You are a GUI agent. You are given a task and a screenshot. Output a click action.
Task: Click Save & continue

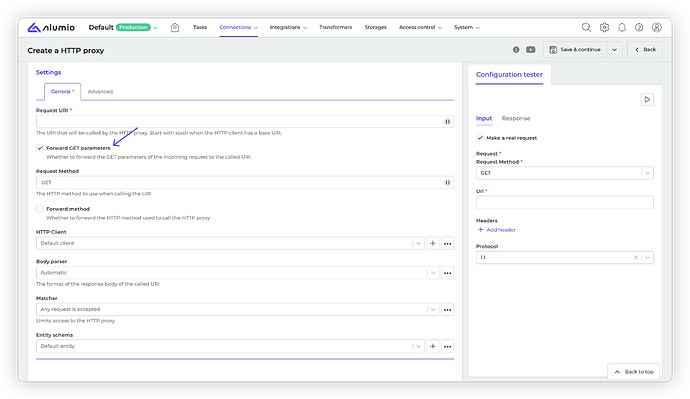(x=575, y=50)
